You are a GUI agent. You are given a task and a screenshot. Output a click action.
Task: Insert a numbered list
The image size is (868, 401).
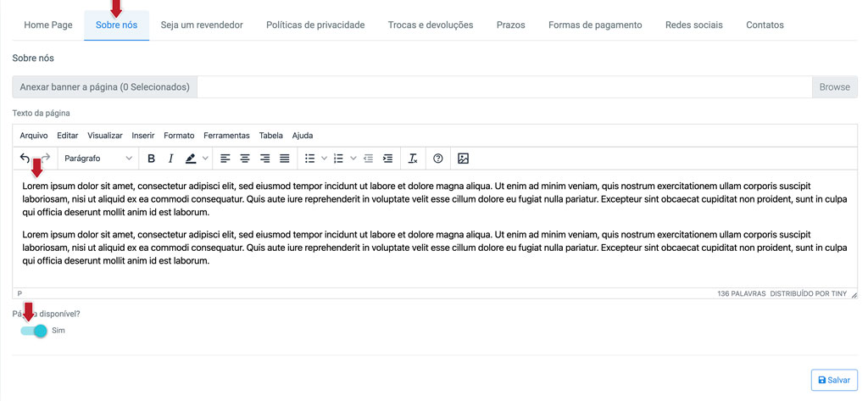click(x=339, y=159)
